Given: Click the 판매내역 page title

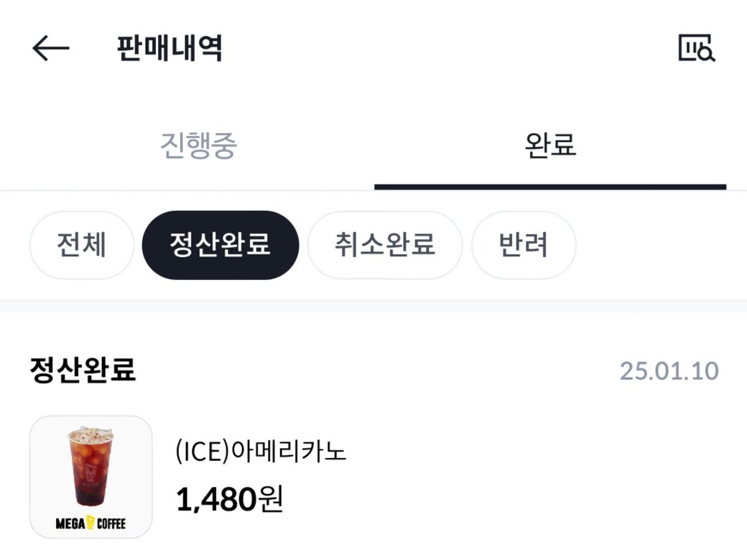Looking at the screenshot, I should [x=170, y=48].
